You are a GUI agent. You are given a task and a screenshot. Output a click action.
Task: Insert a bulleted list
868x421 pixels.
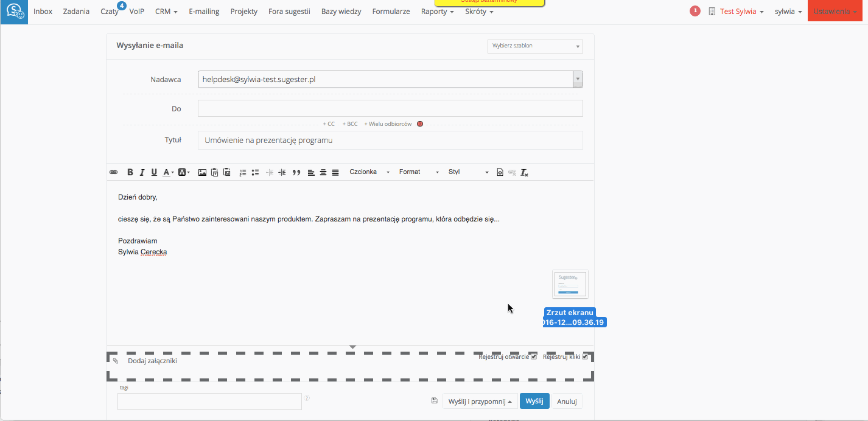tap(255, 172)
